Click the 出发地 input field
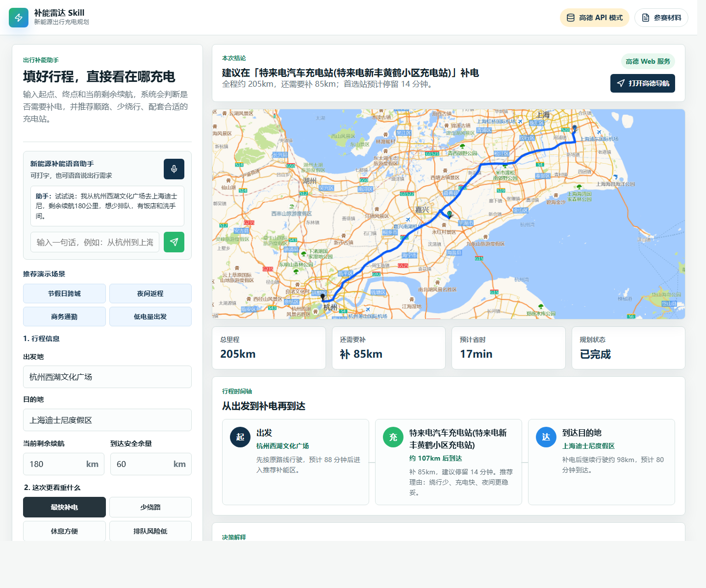This screenshot has height=588, width=706. point(107,377)
